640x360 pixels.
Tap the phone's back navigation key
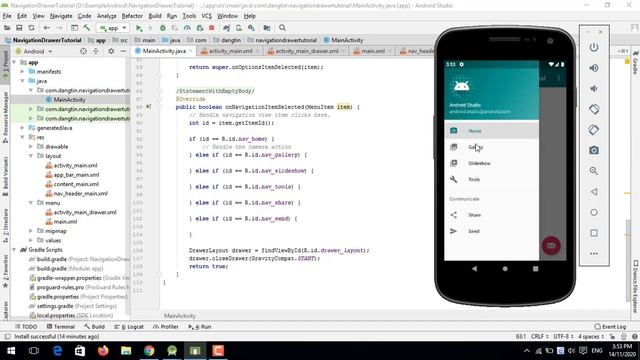pos(474,269)
